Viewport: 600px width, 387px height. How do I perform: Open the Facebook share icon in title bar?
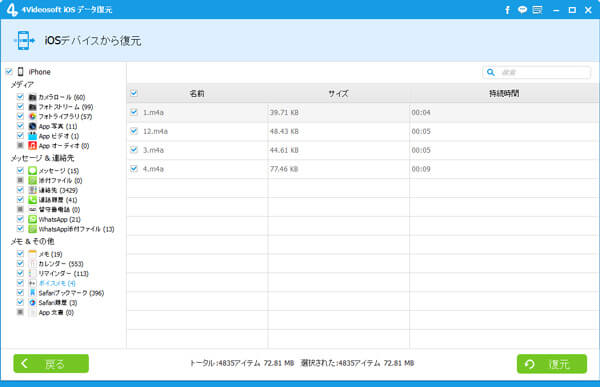pyautogui.click(x=507, y=10)
